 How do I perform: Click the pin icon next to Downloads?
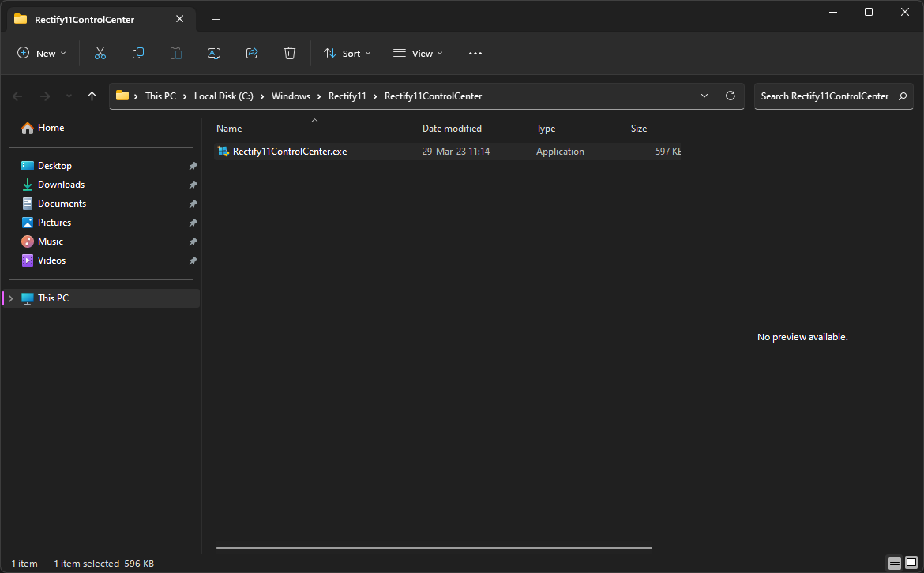pyautogui.click(x=193, y=185)
